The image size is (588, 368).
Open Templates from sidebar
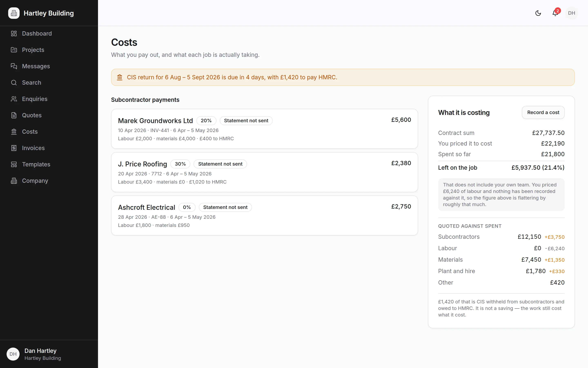pyautogui.click(x=49, y=164)
